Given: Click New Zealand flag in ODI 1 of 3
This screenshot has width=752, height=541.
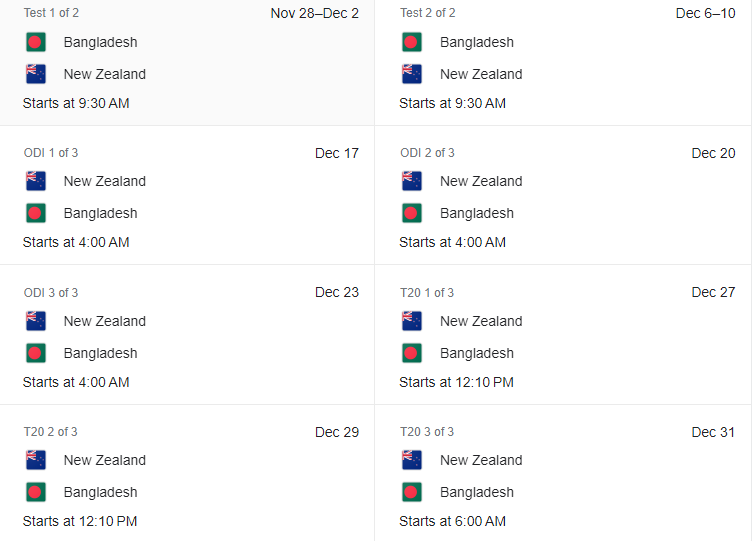Looking at the screenshot, I should [x=36, y=181].
